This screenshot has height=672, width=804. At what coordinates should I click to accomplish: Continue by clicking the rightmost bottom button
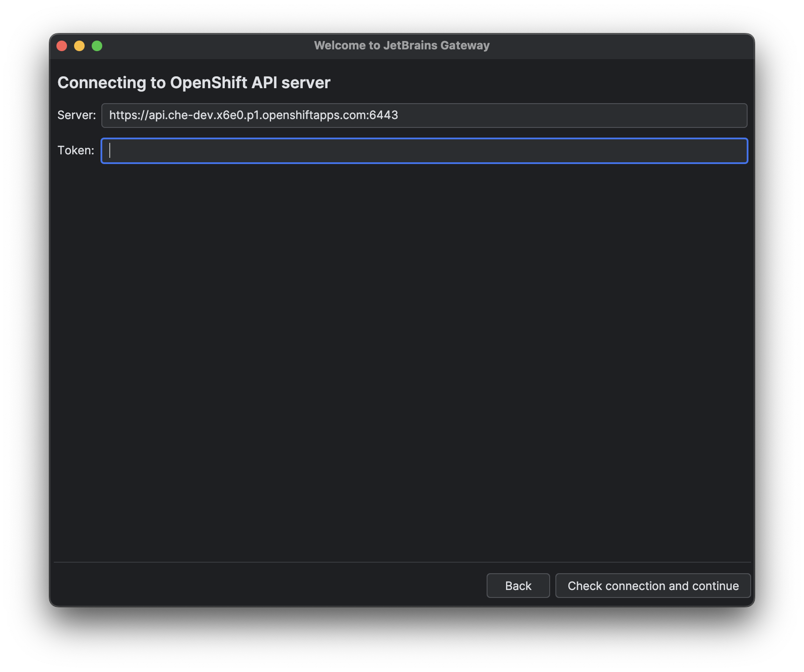[x=653, y=586]
